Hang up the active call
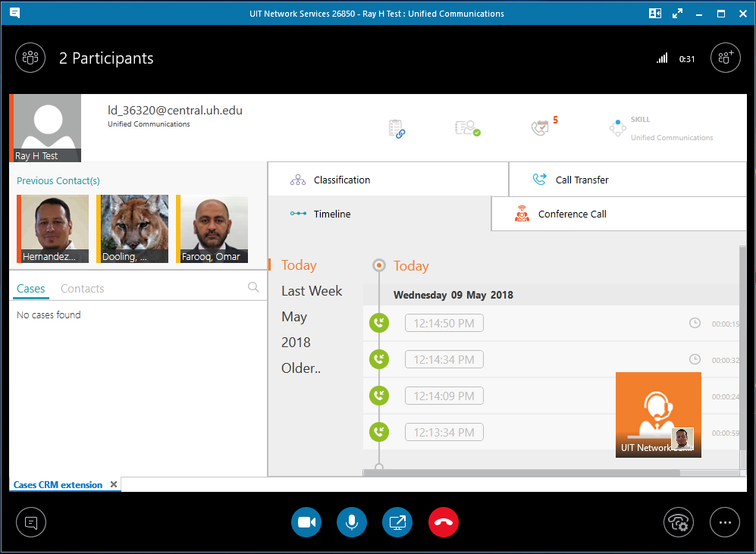This screenshot has height=554, width=756. (x=444, y=522)
